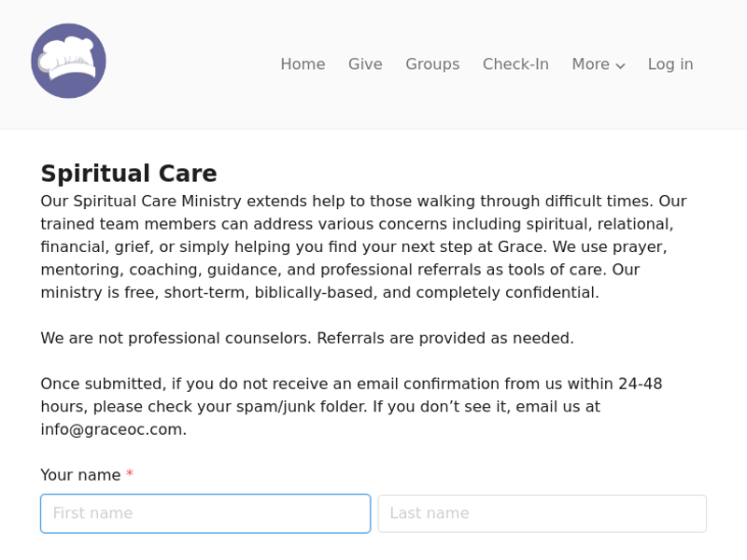Click the chevron beside More
Image resolution: width=747 pixels, height=560 pixels.
(x=620, y=66)
